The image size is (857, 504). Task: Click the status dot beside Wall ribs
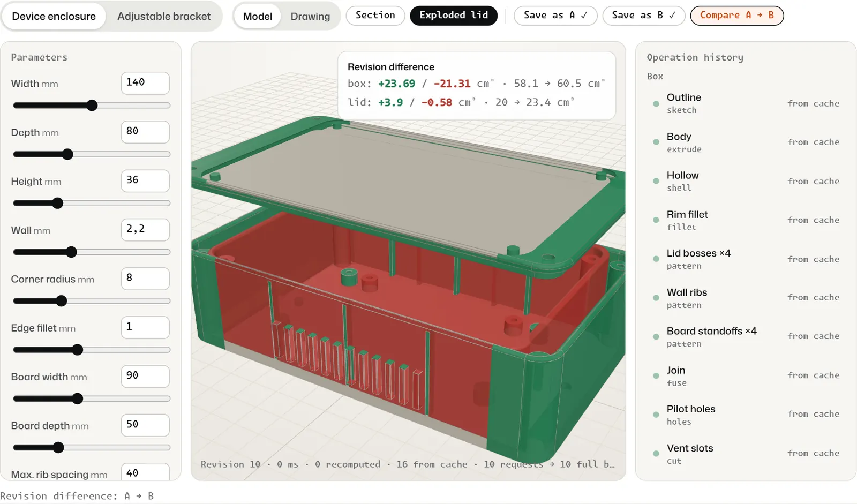[656, 298]
